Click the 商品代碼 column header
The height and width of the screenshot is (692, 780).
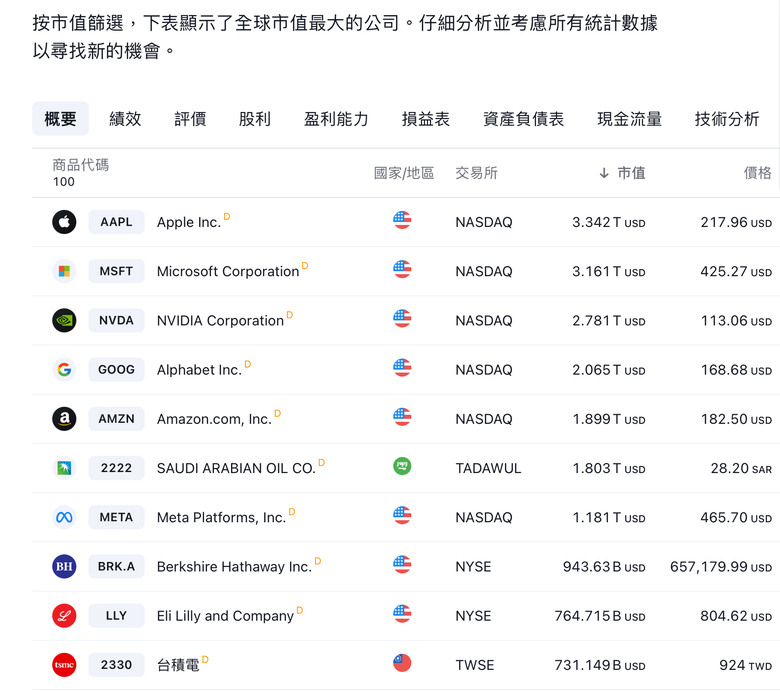click(x=81, y=165)
